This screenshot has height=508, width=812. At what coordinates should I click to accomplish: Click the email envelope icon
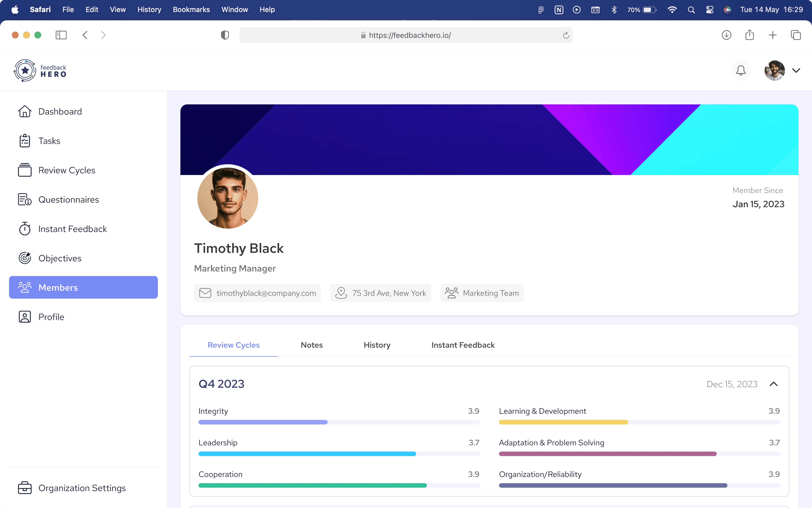click(205, 293)
